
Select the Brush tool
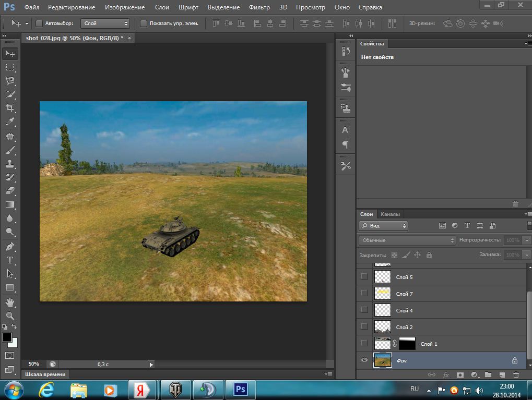10,150
